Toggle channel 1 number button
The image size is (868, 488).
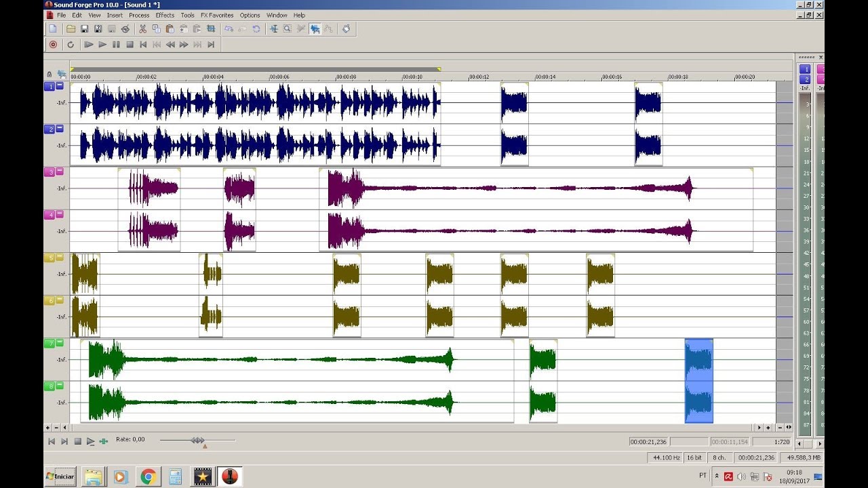pyautogui.click(x=50, y=86)
